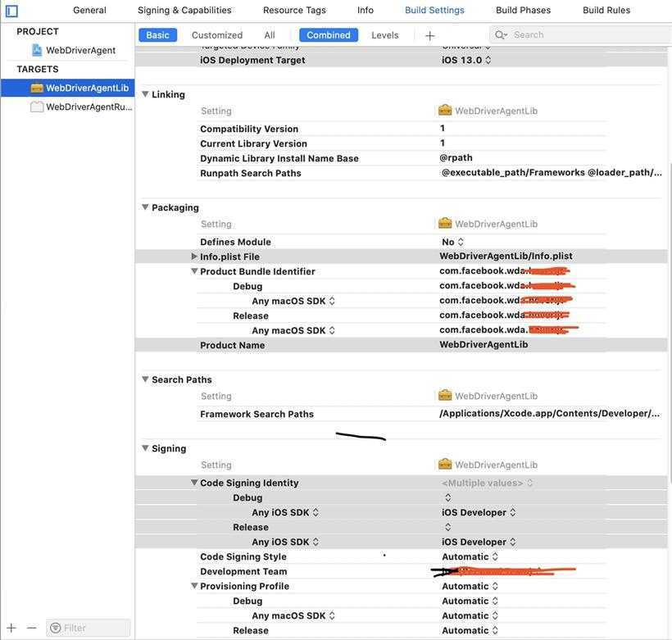The width and height of the screenshot is (672, 640).
Task: Collapse the Signing section
Action: [x=145, y=448]
